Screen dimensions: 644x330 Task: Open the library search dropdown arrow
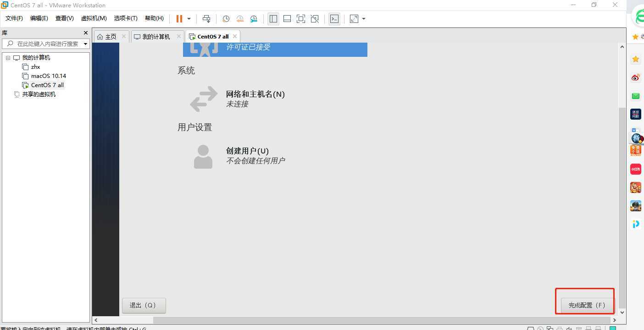[86, 44]
